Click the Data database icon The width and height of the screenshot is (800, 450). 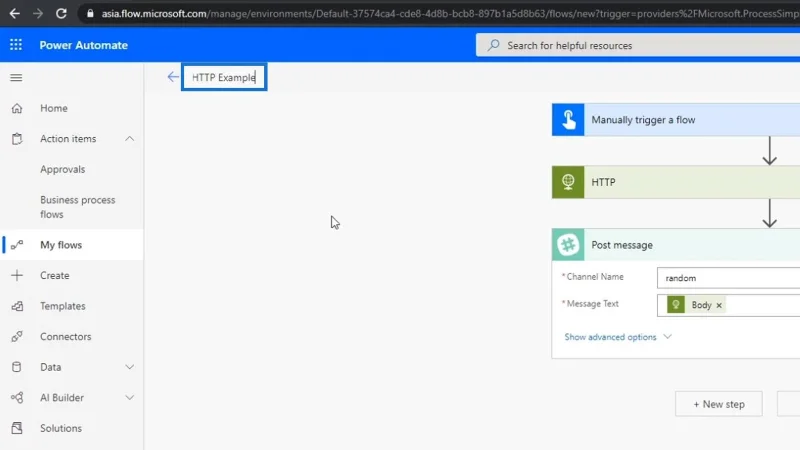17,367
